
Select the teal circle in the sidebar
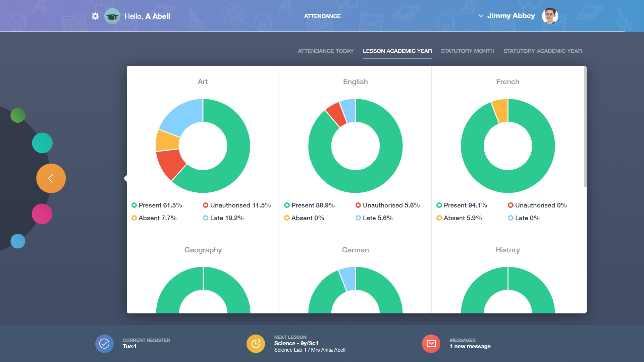click(x=42, y=142)
